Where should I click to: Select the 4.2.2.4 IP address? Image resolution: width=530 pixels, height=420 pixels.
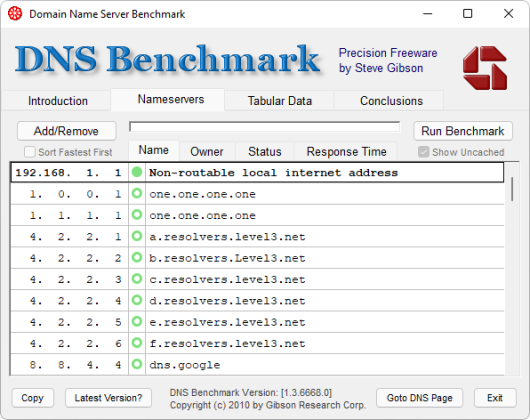(x=75, y=300)
